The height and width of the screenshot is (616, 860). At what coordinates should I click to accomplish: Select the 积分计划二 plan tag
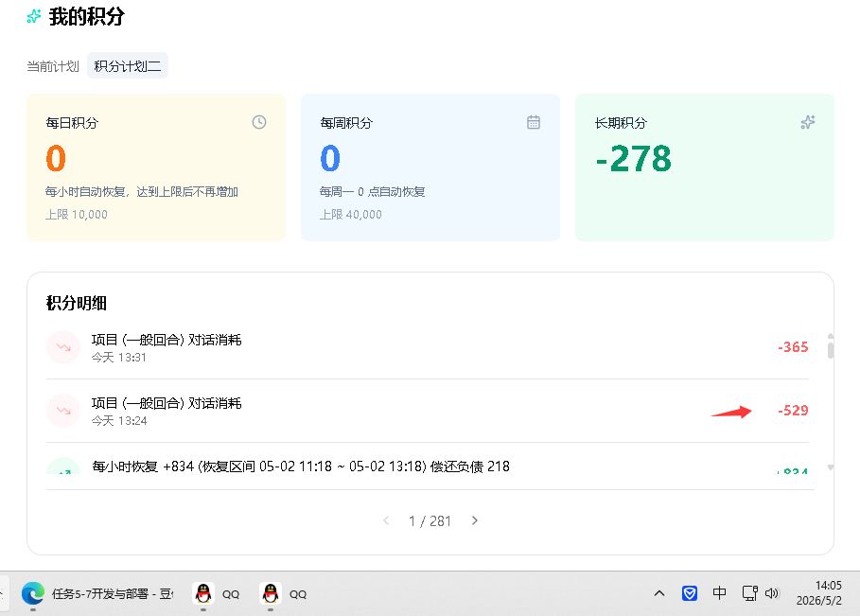127,66
